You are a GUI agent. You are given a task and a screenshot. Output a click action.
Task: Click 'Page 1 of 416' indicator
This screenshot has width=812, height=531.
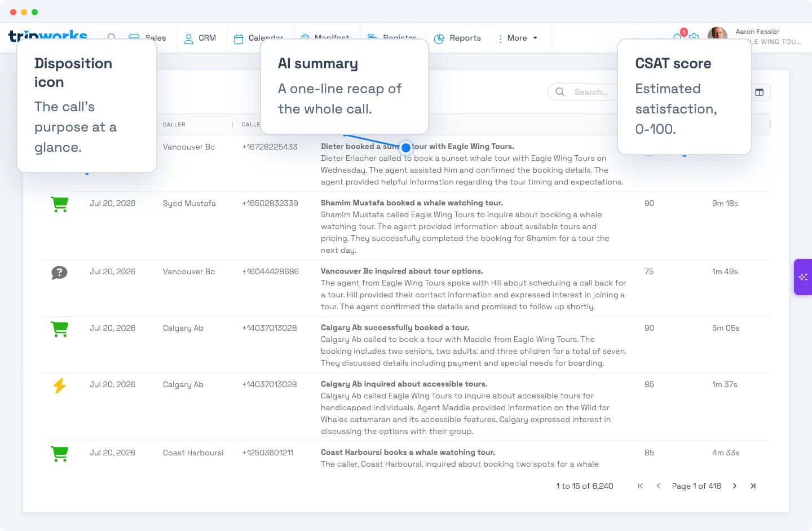696,486
